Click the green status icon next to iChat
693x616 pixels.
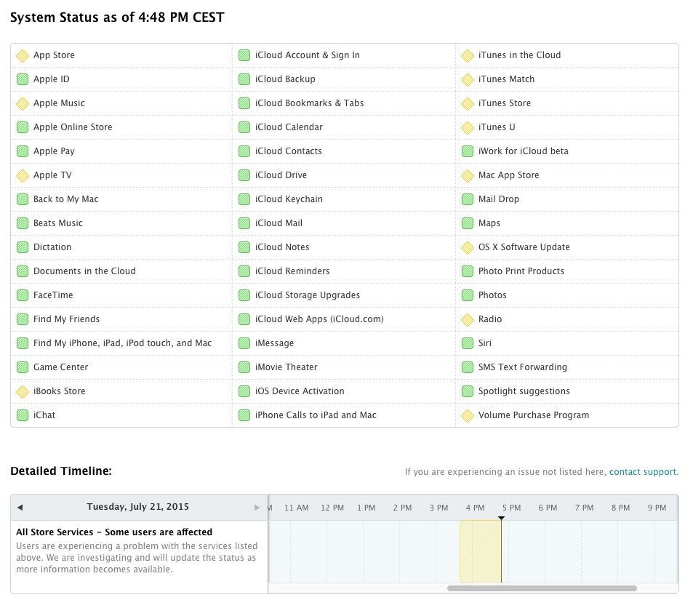point(22,416)
